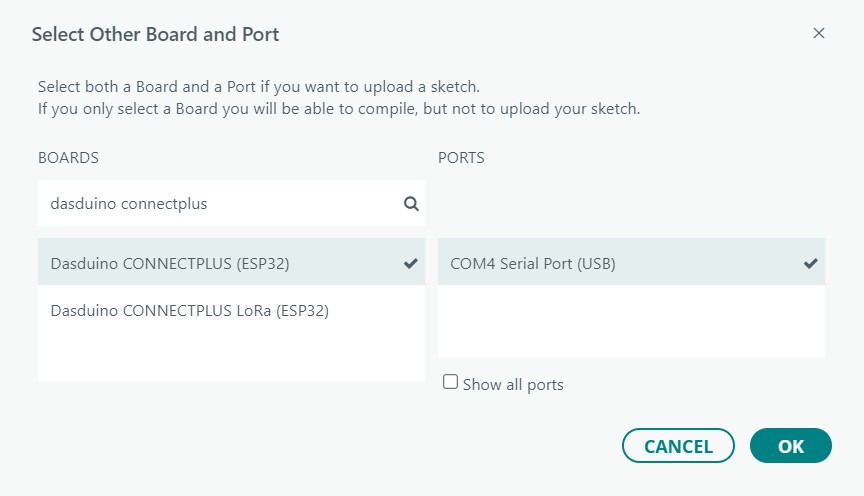Click the dialog title 'Select Other Board and Port'
Image resolution: width=864 pixels, height=496 pixels.
[x=155, y=35]
